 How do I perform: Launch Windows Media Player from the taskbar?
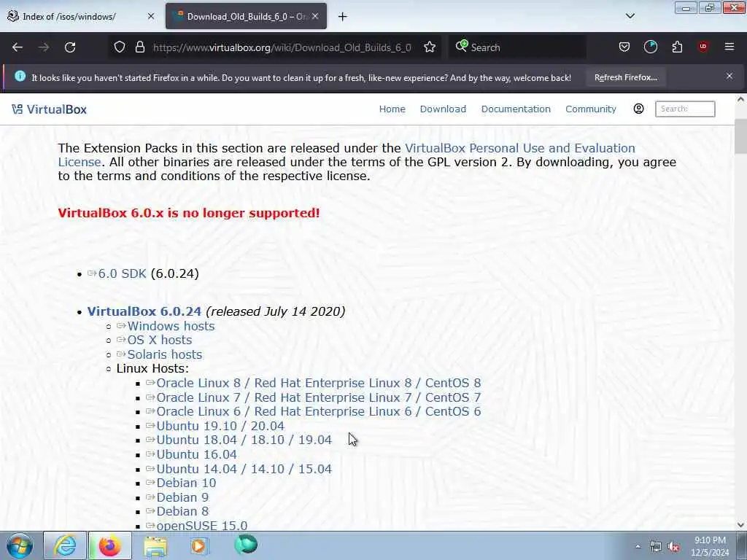coord(199,545)
